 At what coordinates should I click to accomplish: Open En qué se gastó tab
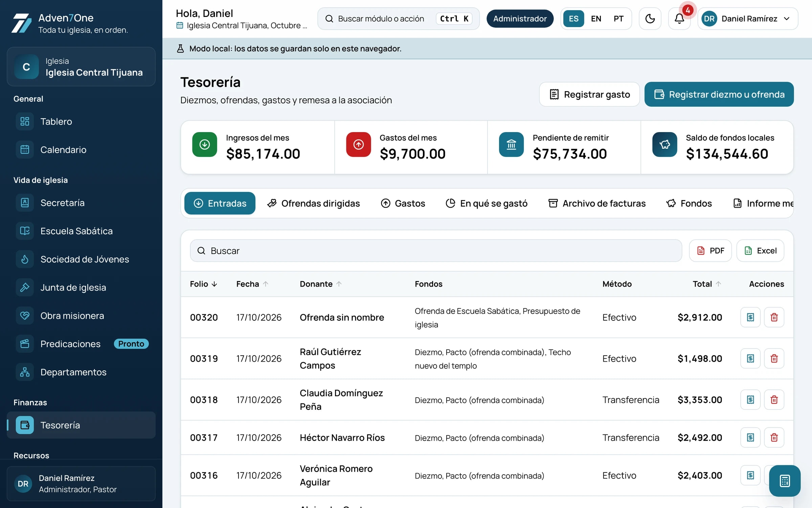tap(487, 203)
